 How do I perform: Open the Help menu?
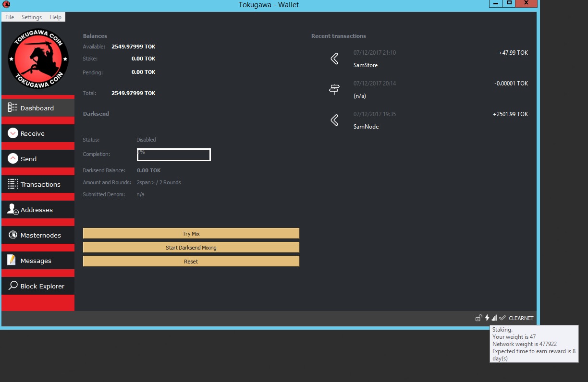[55, 17]
